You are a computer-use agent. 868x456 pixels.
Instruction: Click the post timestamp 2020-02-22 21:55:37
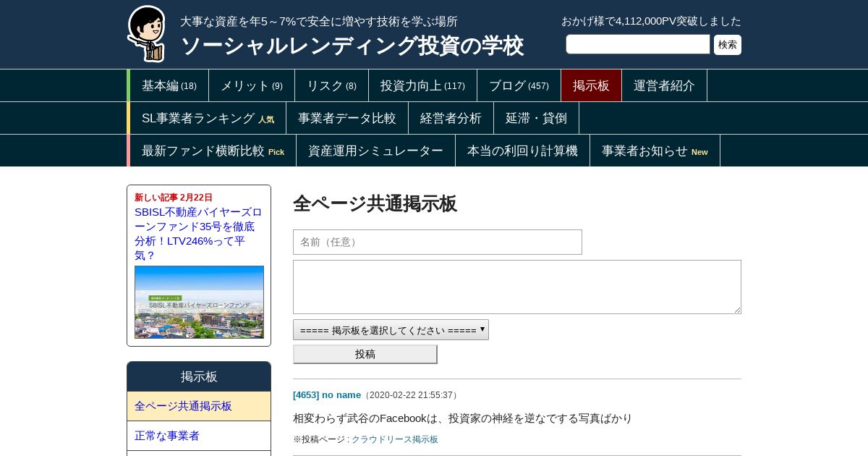[410, 395]
